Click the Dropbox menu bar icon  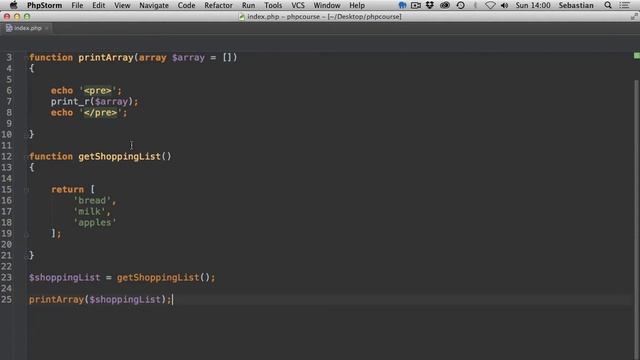click(x=430, y=5)
